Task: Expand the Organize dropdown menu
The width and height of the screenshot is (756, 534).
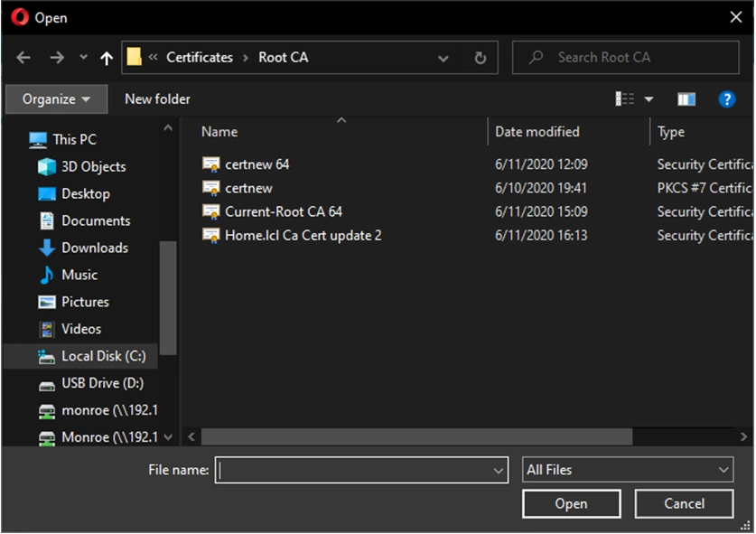Action: (56, 99)
